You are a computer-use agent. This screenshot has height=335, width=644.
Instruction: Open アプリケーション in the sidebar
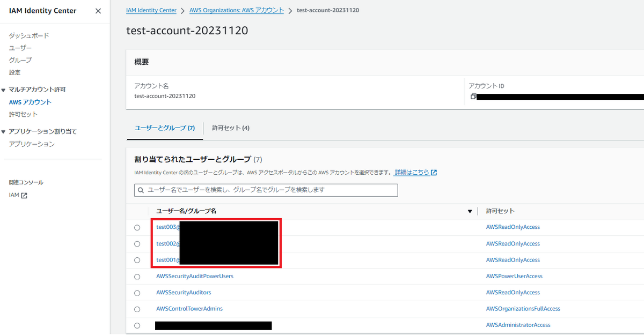pyautogui.click(x=32, y=144)
